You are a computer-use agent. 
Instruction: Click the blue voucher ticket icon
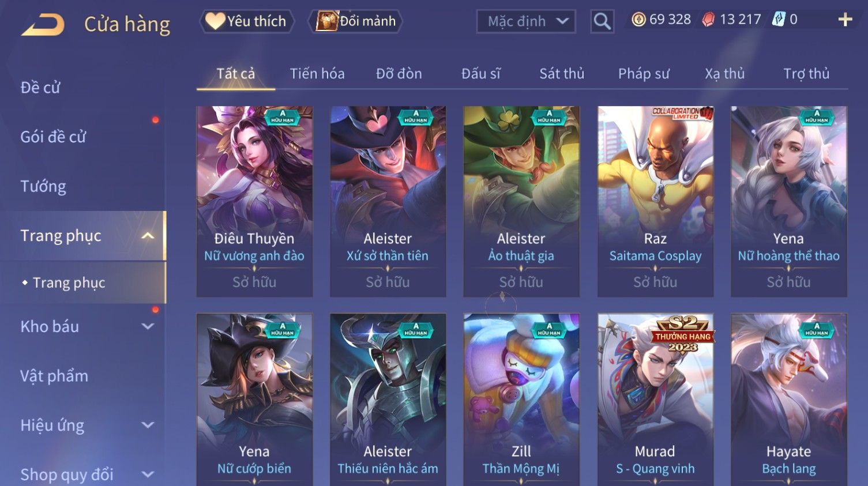pyautogui.click(x=779, y=20)
